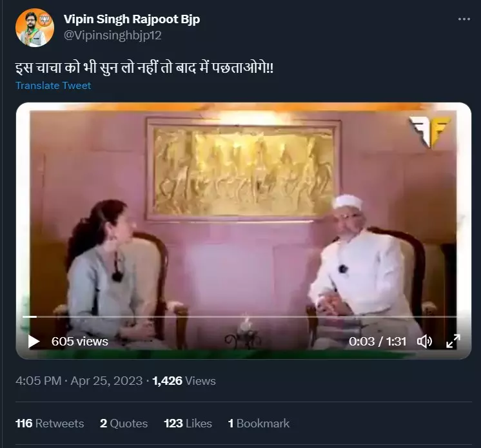The width and height of the screenshot is (481, 448).
Task: Show the 123 Likes list
Action: [188, 424]
